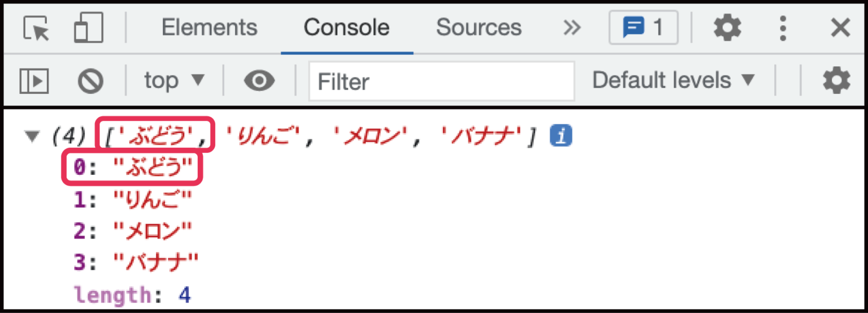Select the array length property row
The width and height of the screenshot is (868, 313).
coord(132,295)
